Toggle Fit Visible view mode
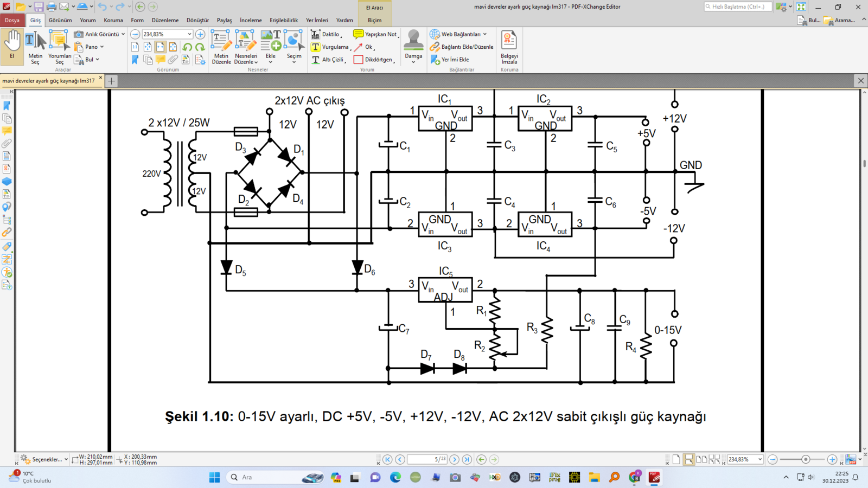The width and height of the screenshot is (868, 488). coord(173,47)
